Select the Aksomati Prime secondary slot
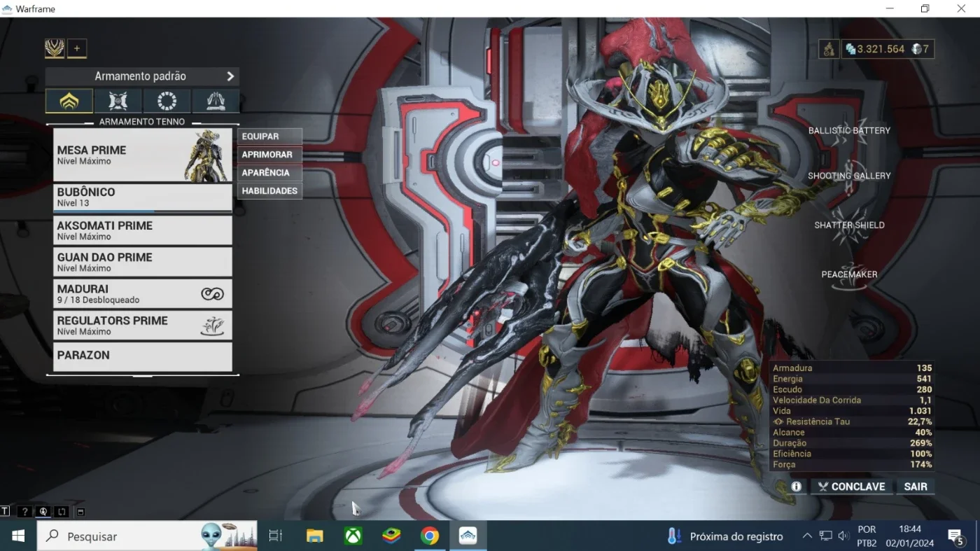This screenshot has width=980, height=551. pyautogui.click(x=143, y=230)
